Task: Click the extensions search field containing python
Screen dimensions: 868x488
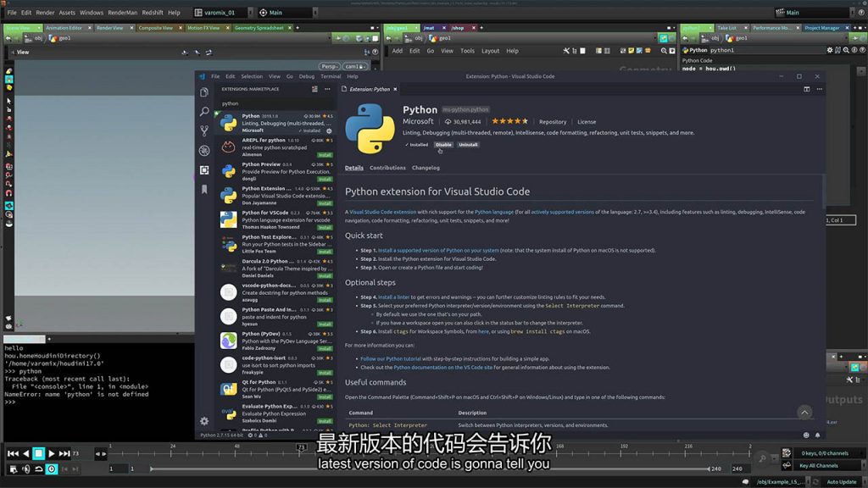Action: click(x=277, y=103)
